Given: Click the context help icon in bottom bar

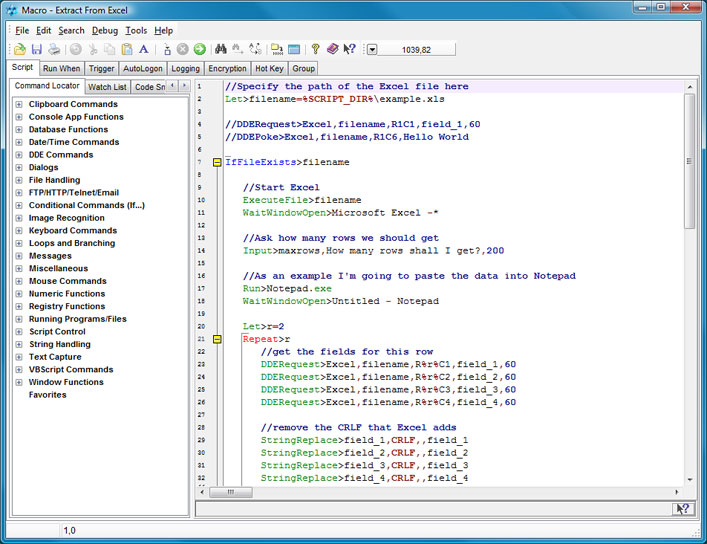Looking at the screenshot, I should [x=683, y=509].
